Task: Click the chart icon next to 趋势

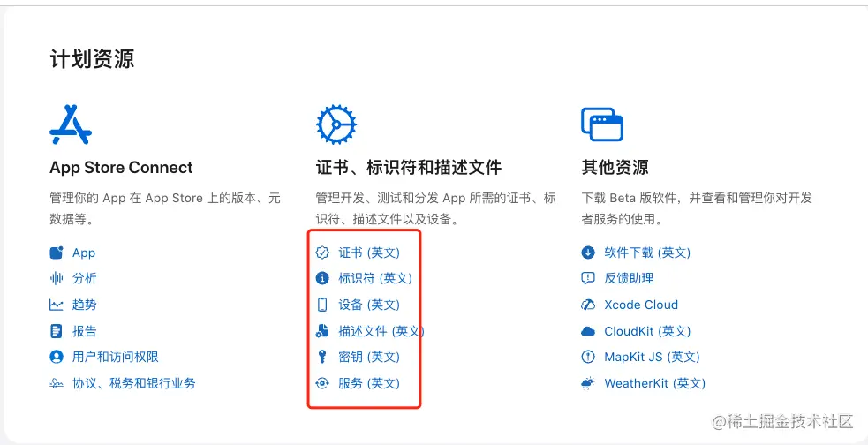Action: [57, 305]
